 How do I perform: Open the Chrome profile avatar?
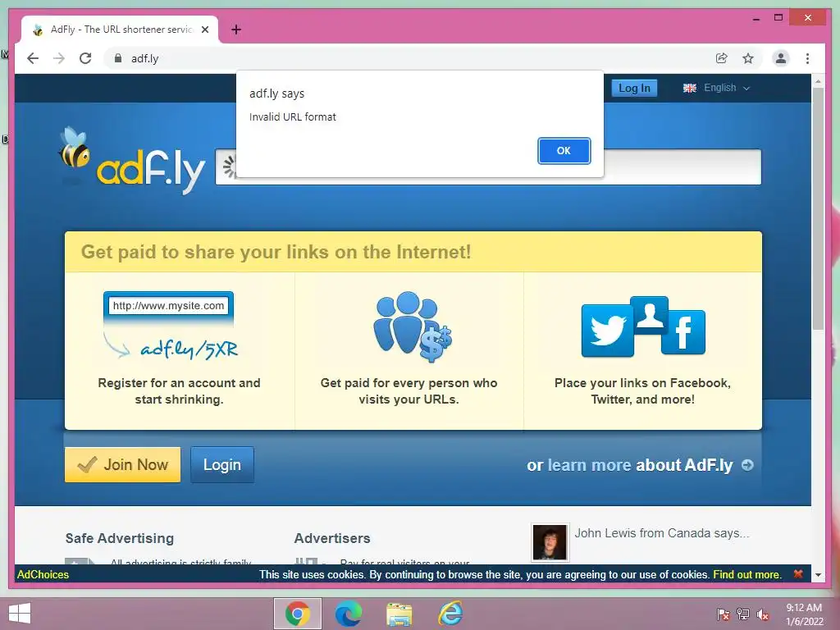(x=781, y=58)
